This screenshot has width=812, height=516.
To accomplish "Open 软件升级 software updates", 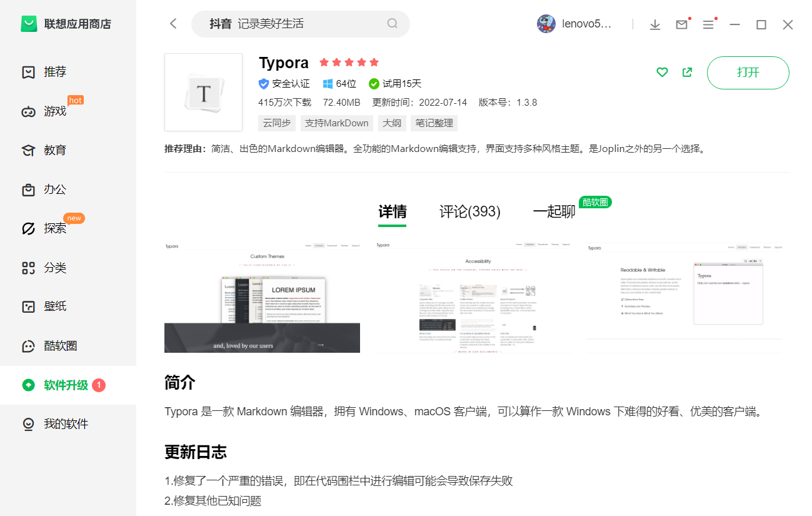I will pyautogui.click(x=68, y=385).
